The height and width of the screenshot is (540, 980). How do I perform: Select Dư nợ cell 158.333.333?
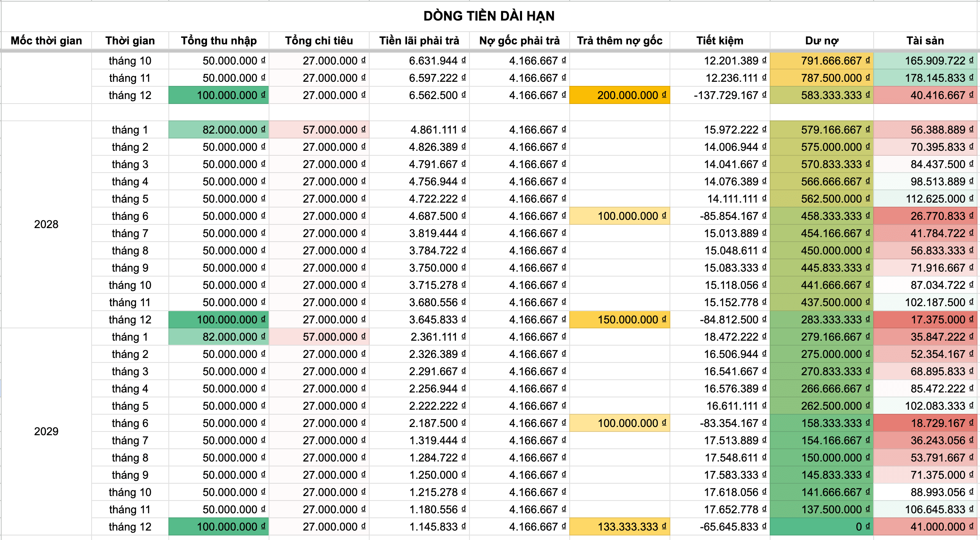822,423
